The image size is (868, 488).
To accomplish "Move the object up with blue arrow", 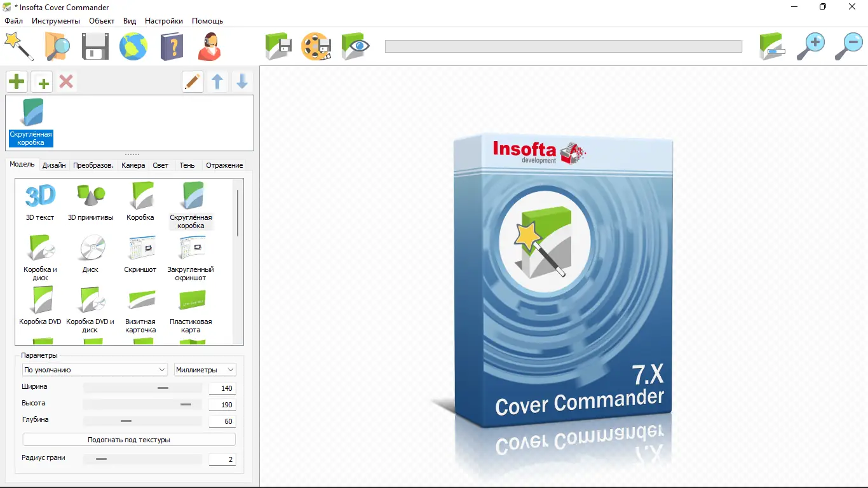I will coord(217,82).
